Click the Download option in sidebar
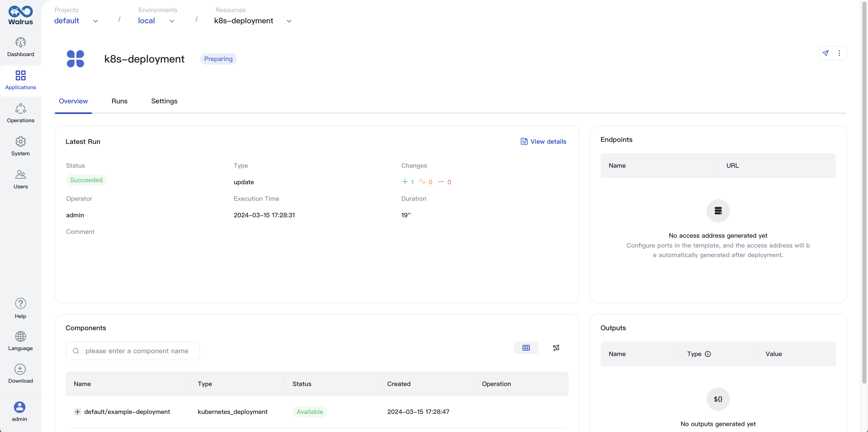This screenshot has height=432, width=868. 20,373
